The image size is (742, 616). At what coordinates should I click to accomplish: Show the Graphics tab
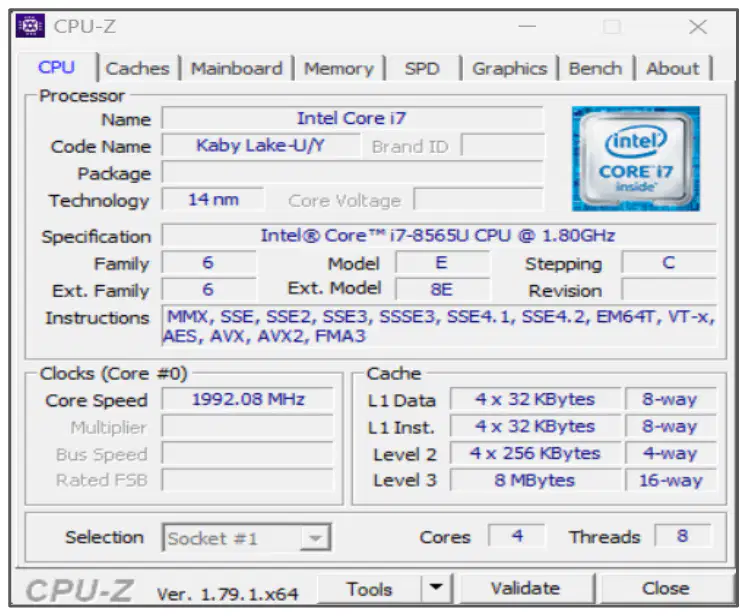510,69
